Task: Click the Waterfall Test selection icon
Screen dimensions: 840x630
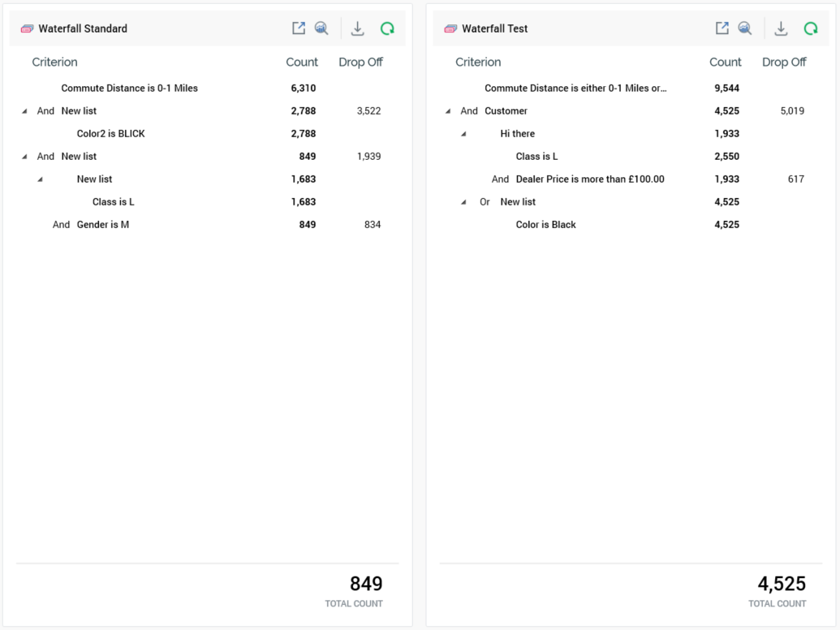Action: click(450, 28)
